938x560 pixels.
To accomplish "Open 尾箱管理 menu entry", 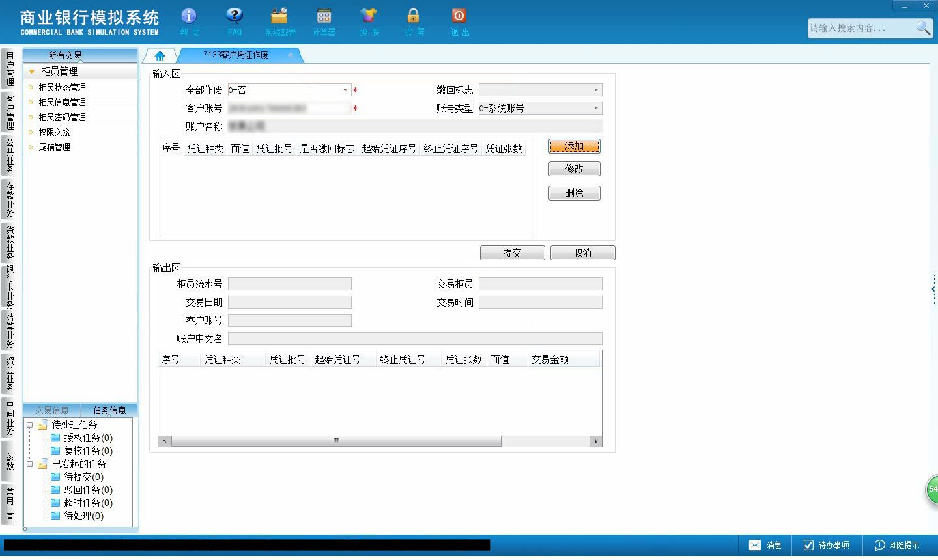I will click(x=54, y=147).
